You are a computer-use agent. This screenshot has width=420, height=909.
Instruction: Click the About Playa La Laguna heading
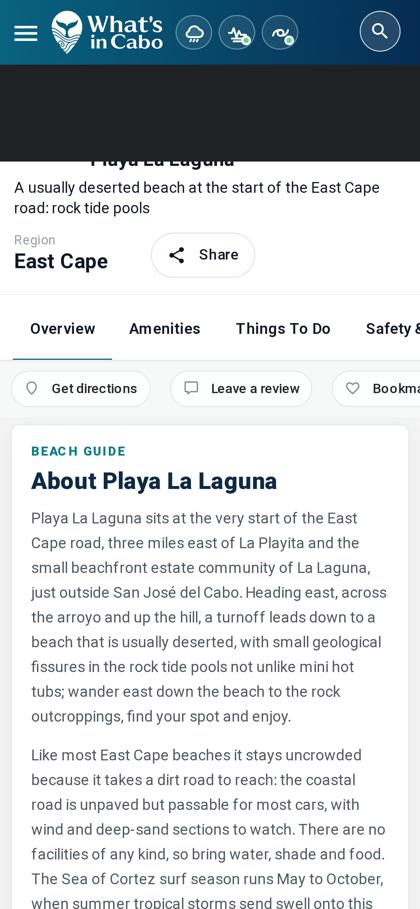(154, 481)
